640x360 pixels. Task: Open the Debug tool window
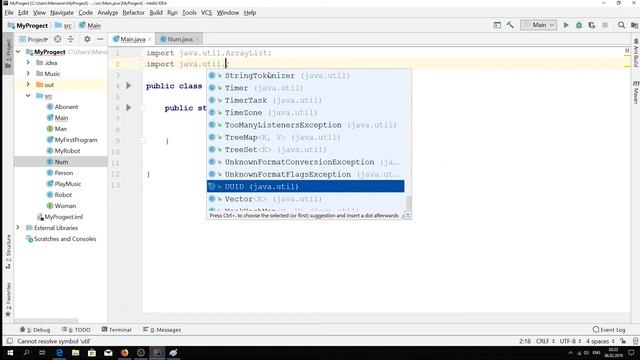[x=35, y=329]
